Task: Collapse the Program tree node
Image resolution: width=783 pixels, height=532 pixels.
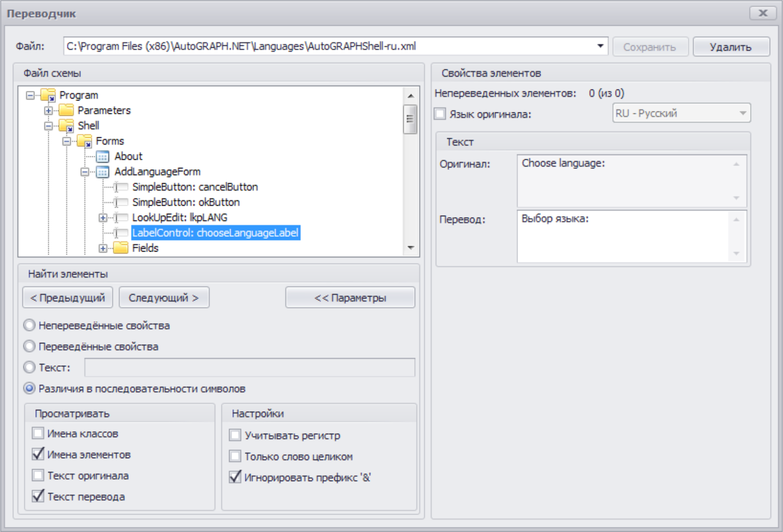Action: click(x=30, y=95)
